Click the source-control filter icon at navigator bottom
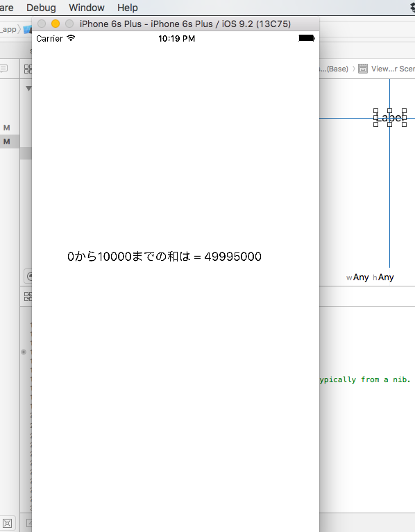This screenshot has height=532, width=415. point(8,523)
